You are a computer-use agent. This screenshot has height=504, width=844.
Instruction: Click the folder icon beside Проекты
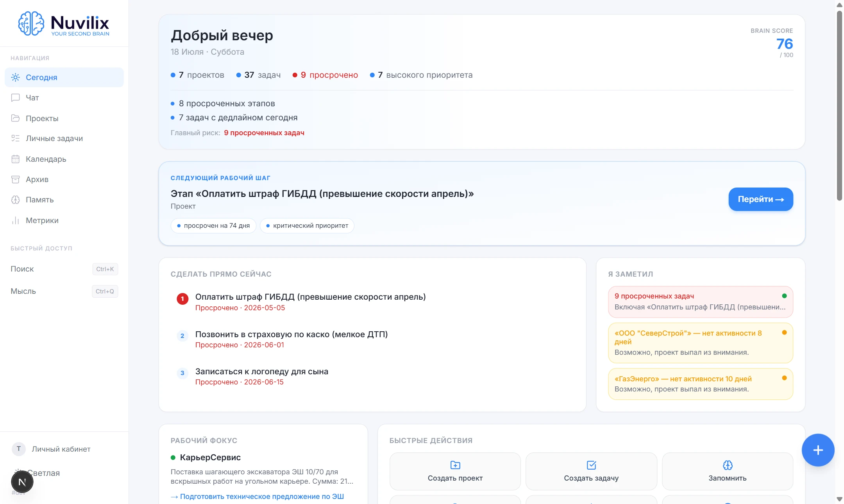pos(15,118)
